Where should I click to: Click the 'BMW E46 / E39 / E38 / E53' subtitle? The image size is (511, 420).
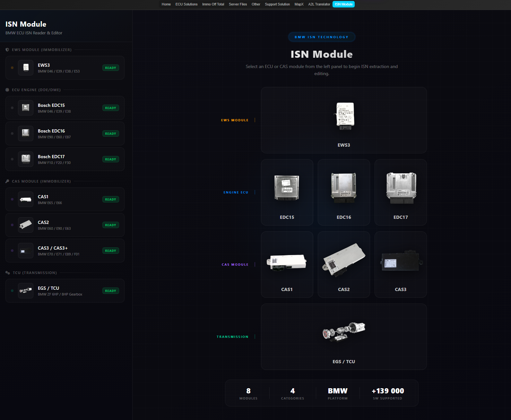pyautogui.click(x=59, y=71)
